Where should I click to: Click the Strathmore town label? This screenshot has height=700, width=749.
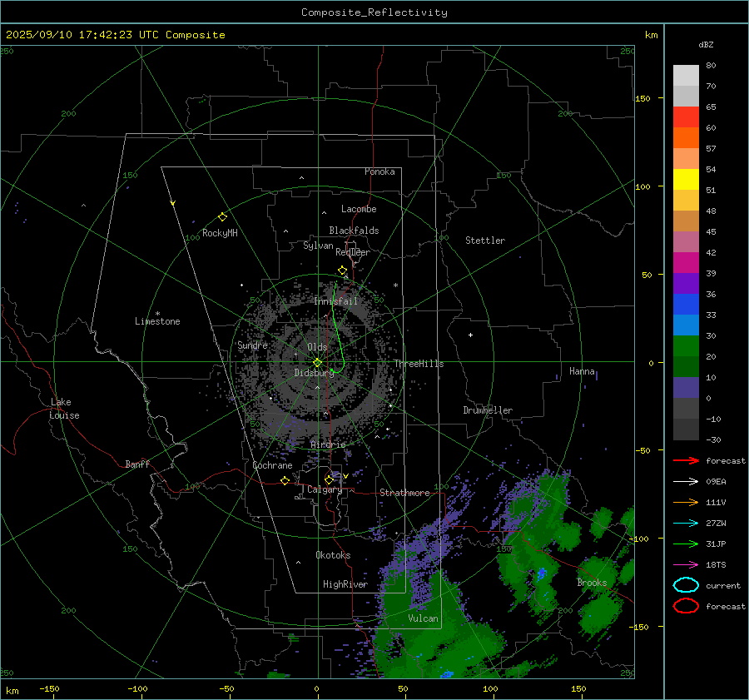404,493
